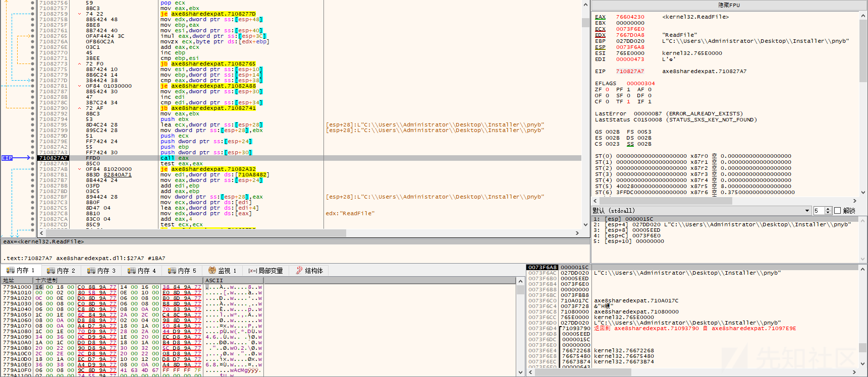
Task: Switch to 内存 5 tab
Action: (x=182, y=271)
